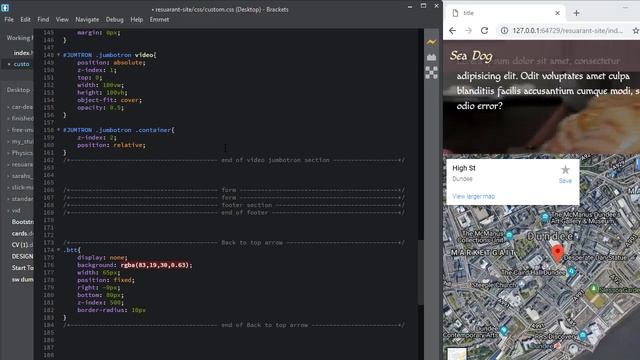Open the File menu in Brackets
The width and height of the screenshot is (640, 360).
[9, 20]
